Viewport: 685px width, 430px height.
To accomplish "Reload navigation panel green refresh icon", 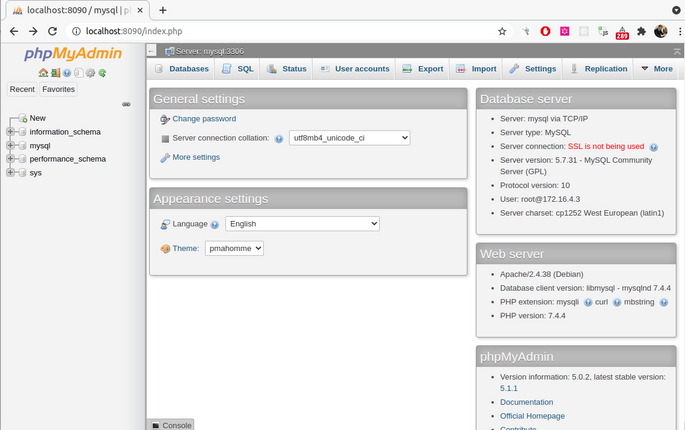I will click(x=102, y=73).
